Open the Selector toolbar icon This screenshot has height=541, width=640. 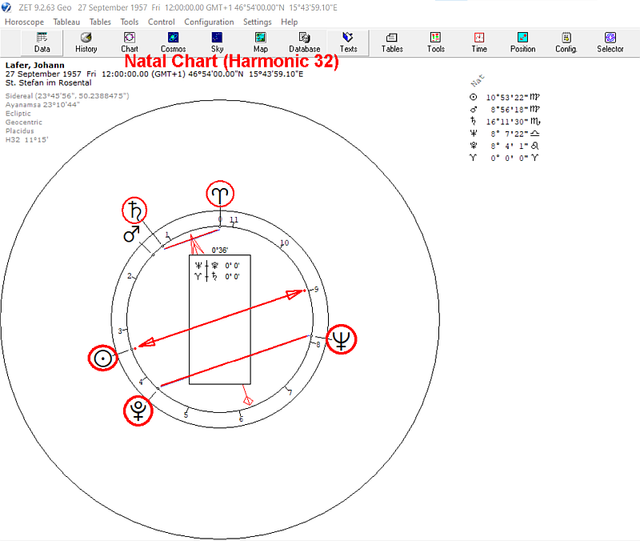[610, 42]
